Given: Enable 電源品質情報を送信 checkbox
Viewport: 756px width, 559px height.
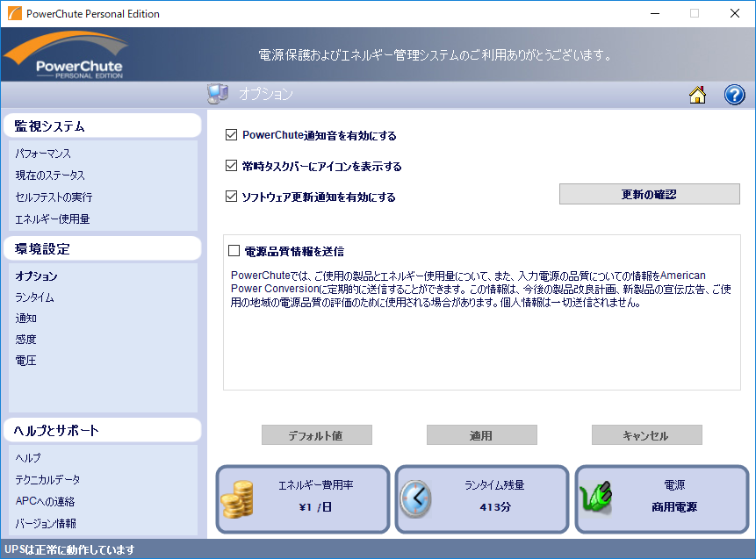Looking at the screenshot, I should point(234,251).
